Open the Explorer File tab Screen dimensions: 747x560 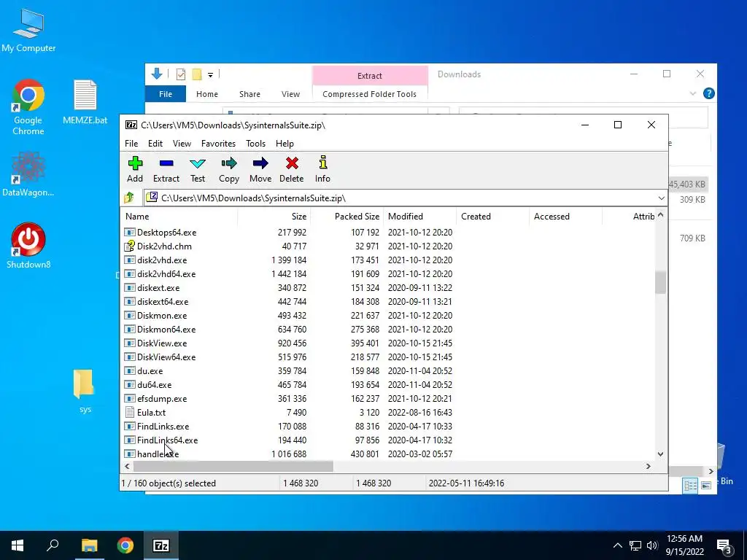(166, 94)
